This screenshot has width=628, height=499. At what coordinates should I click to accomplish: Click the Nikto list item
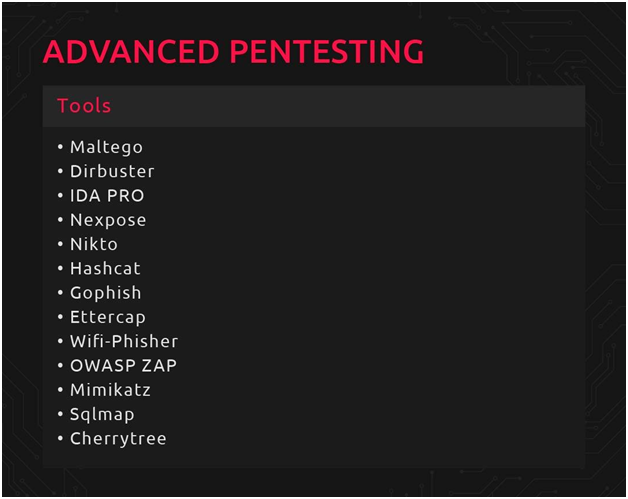click(x=94, y=244)
